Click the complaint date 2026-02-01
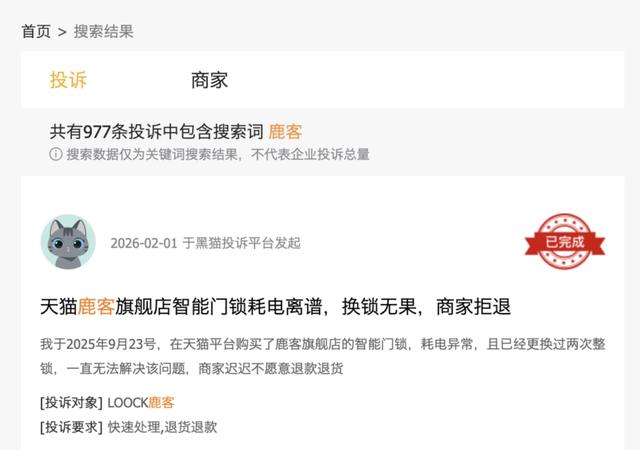Viewport: 640px width, 450px height. pos(144,243)
